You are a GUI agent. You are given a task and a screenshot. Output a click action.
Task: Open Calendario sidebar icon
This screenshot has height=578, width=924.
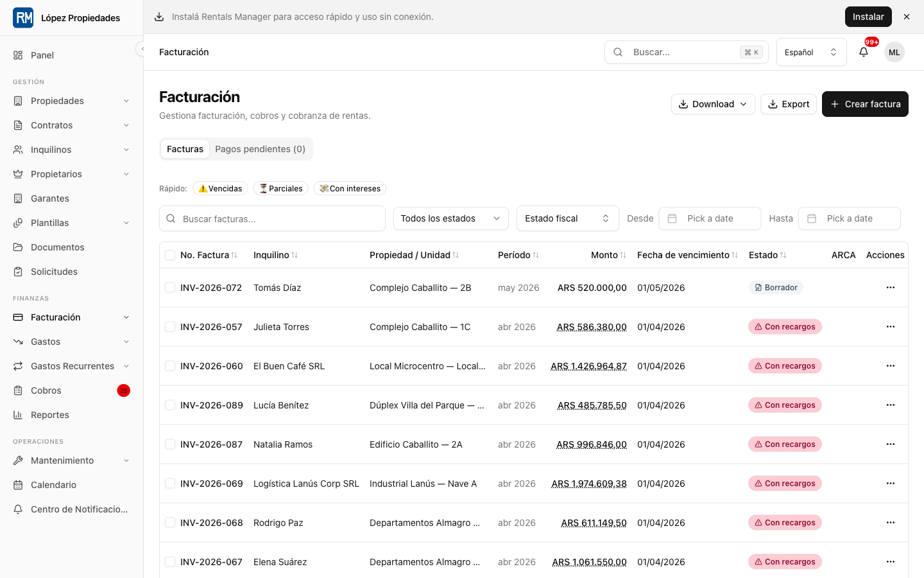[x=18, y=485]
